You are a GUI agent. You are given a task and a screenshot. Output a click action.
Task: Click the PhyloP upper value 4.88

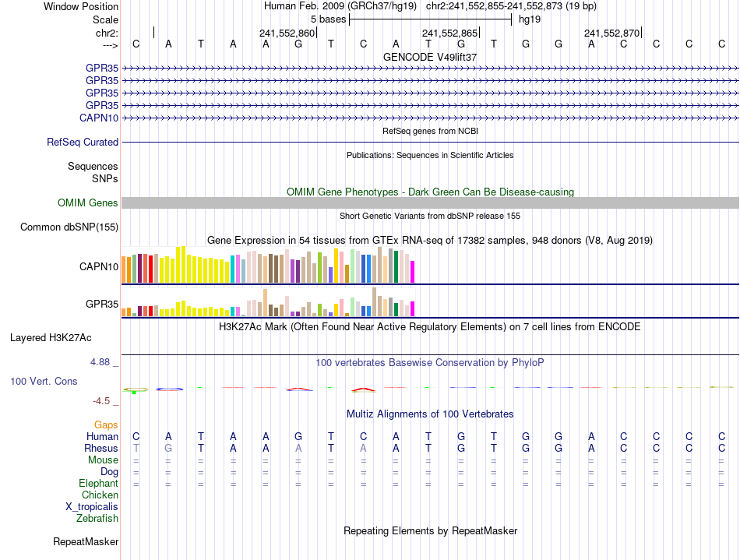coord(100,362)
